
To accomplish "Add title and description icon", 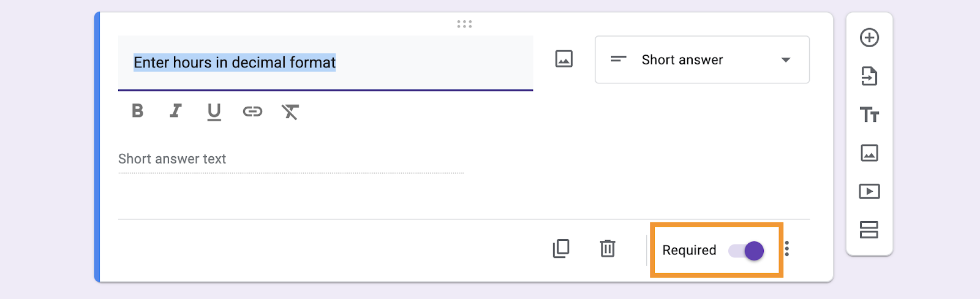I will coord(869,115).
